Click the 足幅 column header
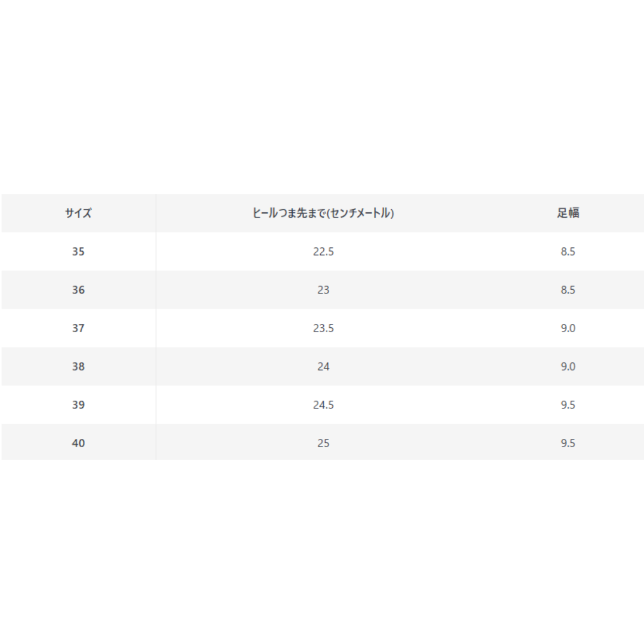 tap(568, 213)
